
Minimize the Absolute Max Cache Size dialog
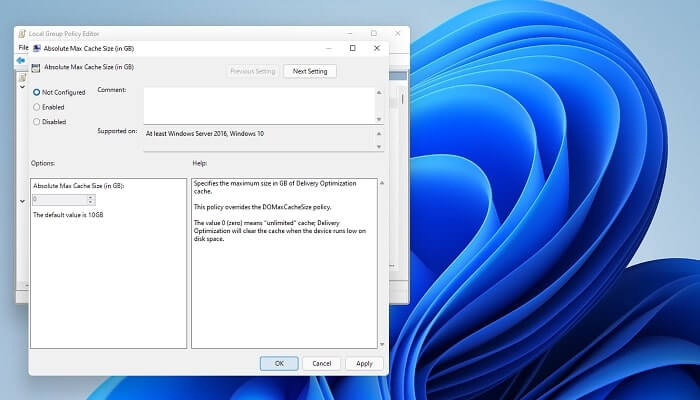(327, 47)
